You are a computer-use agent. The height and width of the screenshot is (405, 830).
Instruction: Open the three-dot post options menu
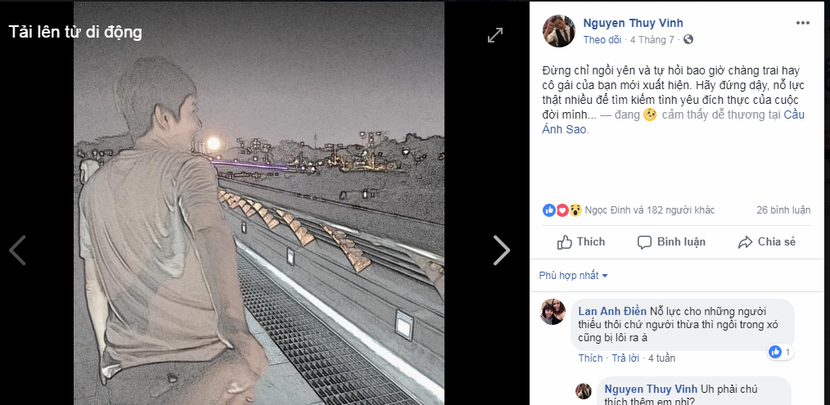tap(803, 22)
